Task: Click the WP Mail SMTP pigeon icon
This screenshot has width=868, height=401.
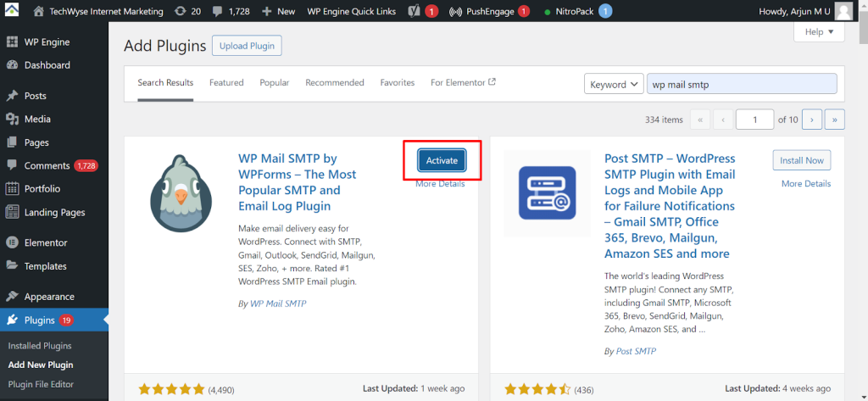Action: pos(180,194)
